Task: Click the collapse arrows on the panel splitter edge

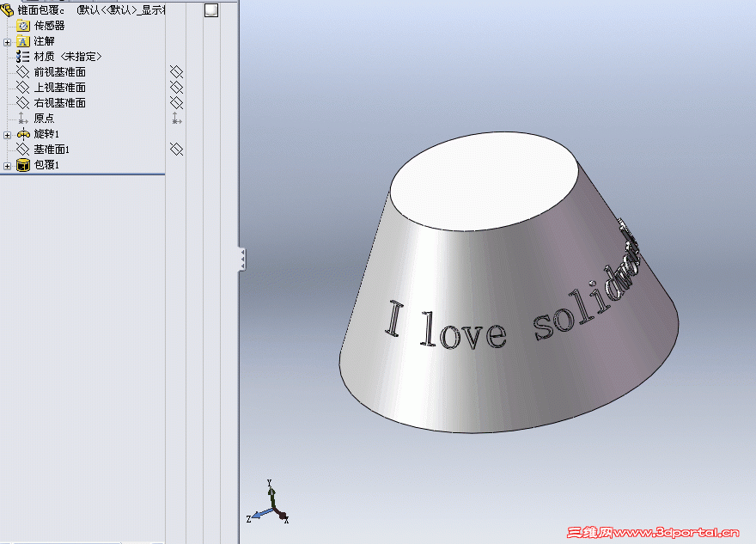Action: (x=242, y=258)
